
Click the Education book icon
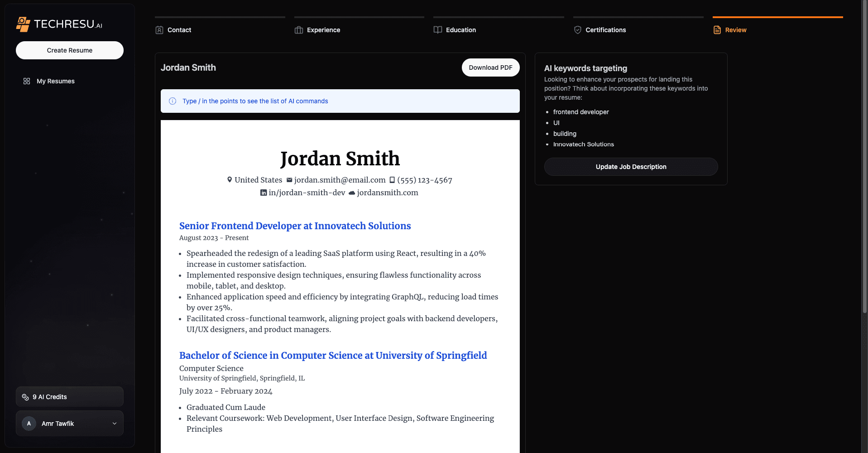click(x=438, y=30)
